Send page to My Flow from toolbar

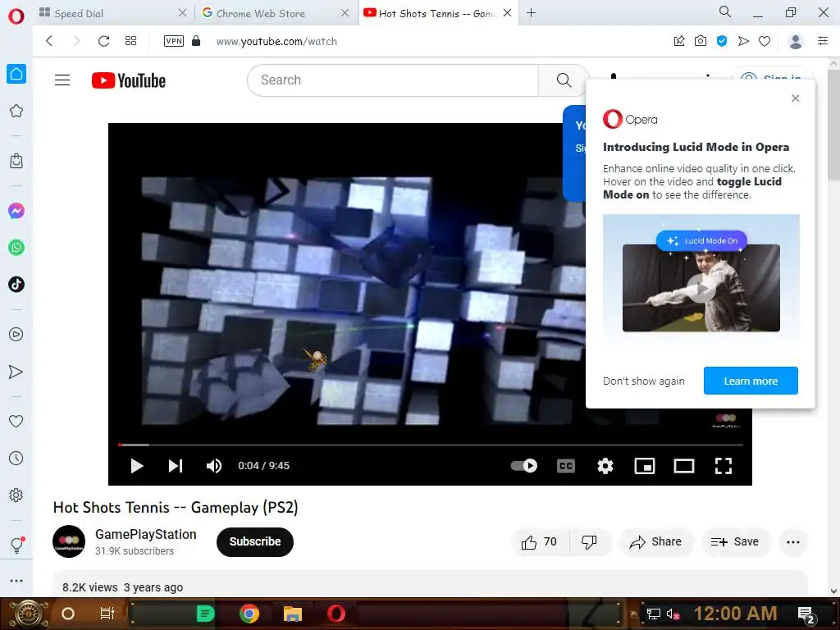click(x=743, y=41)
